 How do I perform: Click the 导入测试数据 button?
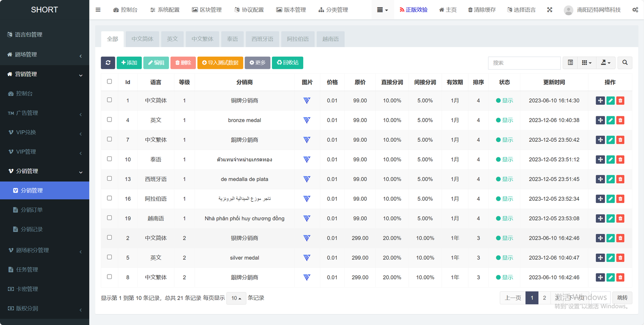point(220,63)
